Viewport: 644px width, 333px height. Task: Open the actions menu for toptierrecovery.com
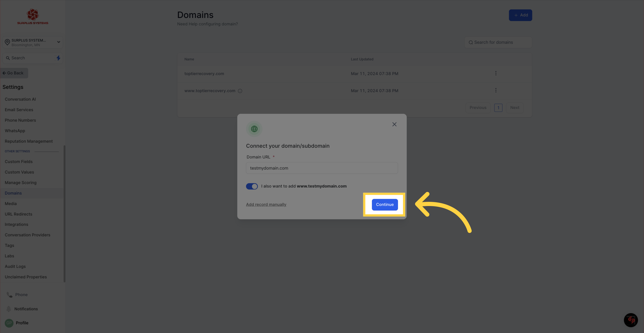(x=496, y=73)
